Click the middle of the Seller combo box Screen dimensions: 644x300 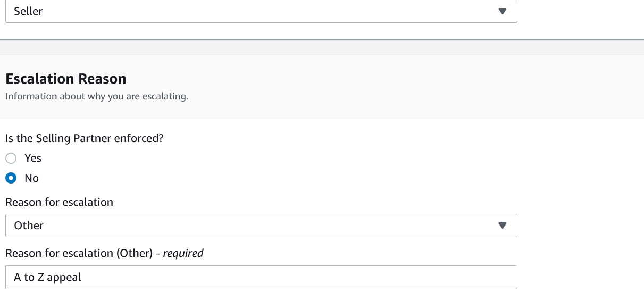[261, 11]
